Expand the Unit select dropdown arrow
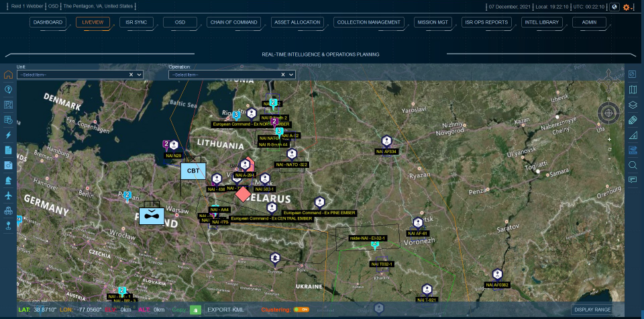This screenshot has height=319, width=644. [x=140, y=75]
